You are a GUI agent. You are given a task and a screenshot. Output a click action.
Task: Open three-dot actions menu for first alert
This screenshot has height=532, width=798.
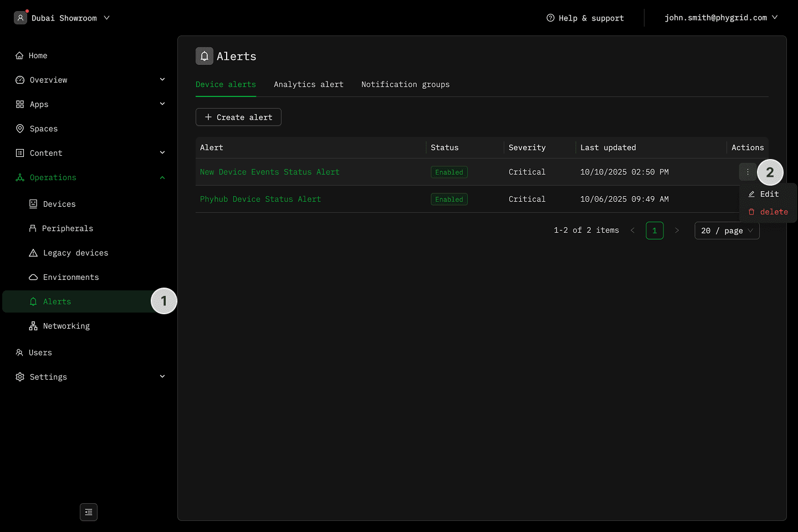(748, 172)
